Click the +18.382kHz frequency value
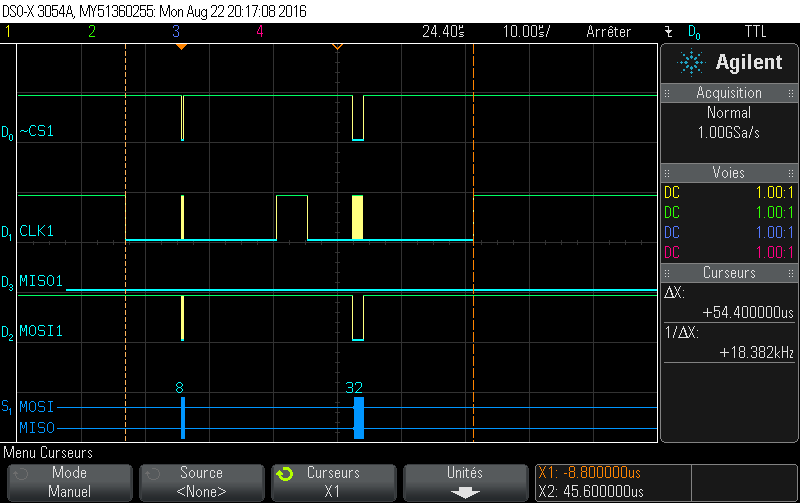The image size is (800, 503). (x=757, y=353)
